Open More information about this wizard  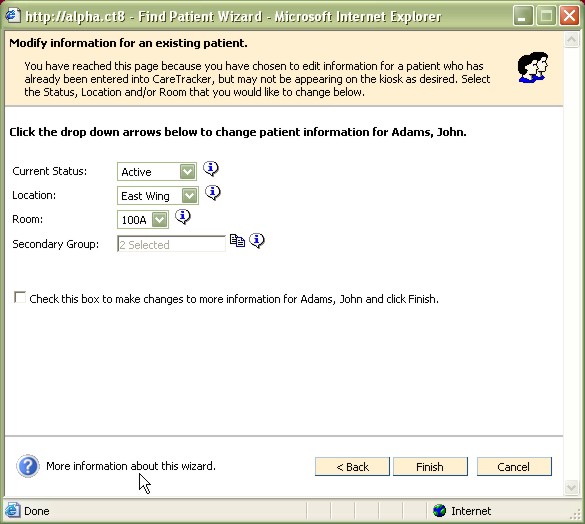131,466
